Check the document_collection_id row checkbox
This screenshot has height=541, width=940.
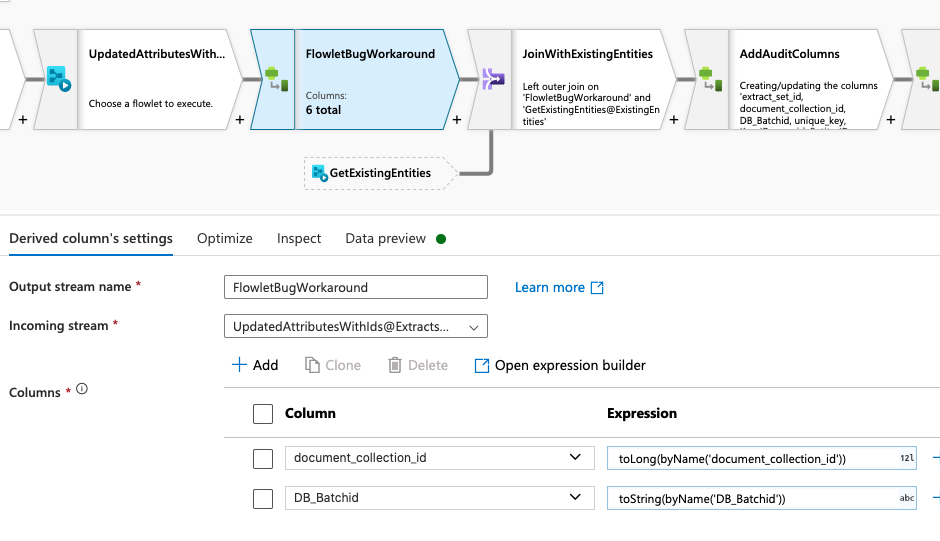[x=263, y=458]
